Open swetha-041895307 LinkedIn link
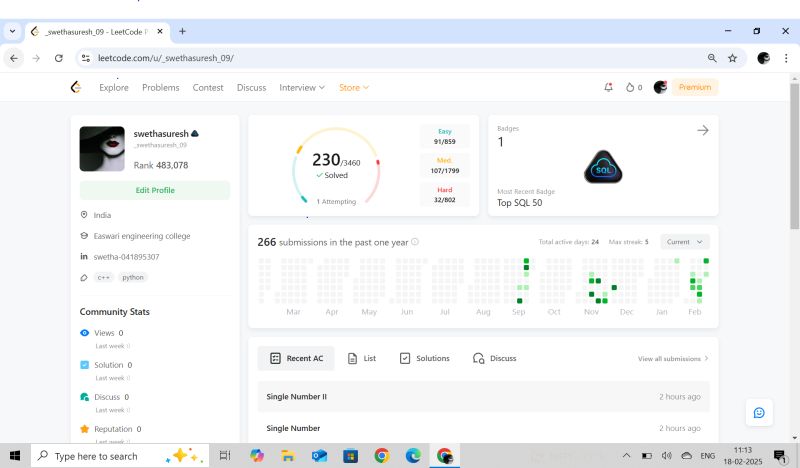 127,257
